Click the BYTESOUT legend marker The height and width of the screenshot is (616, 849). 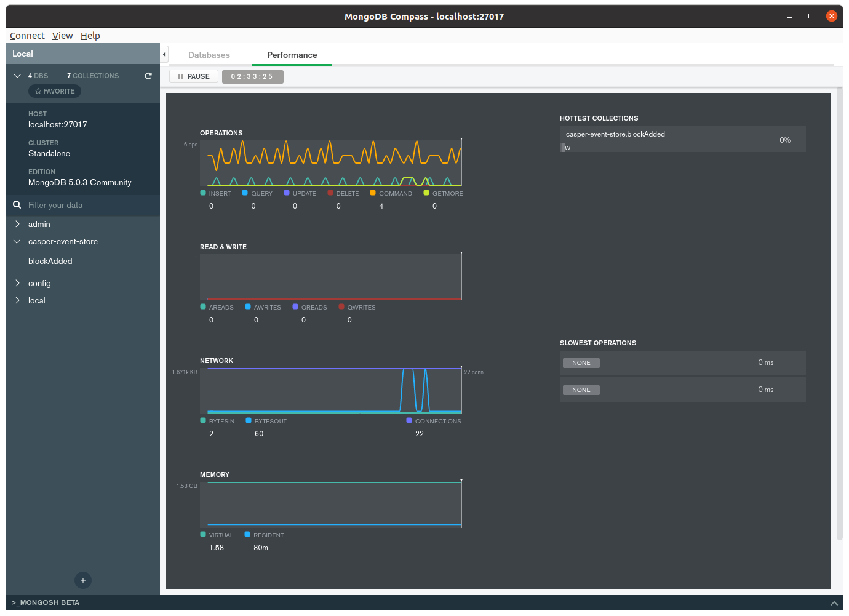(249, 420)
